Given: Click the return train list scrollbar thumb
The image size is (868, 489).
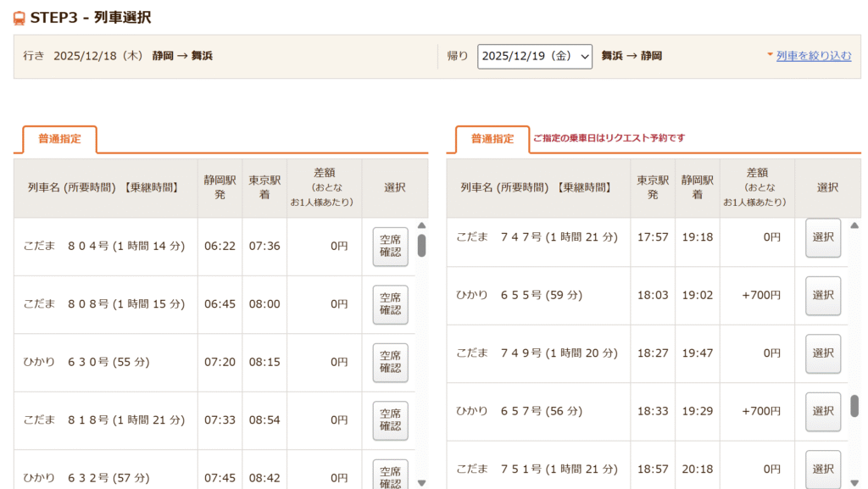Looking at the screenshot, I should pyautogui.click(x=854, y=406).
